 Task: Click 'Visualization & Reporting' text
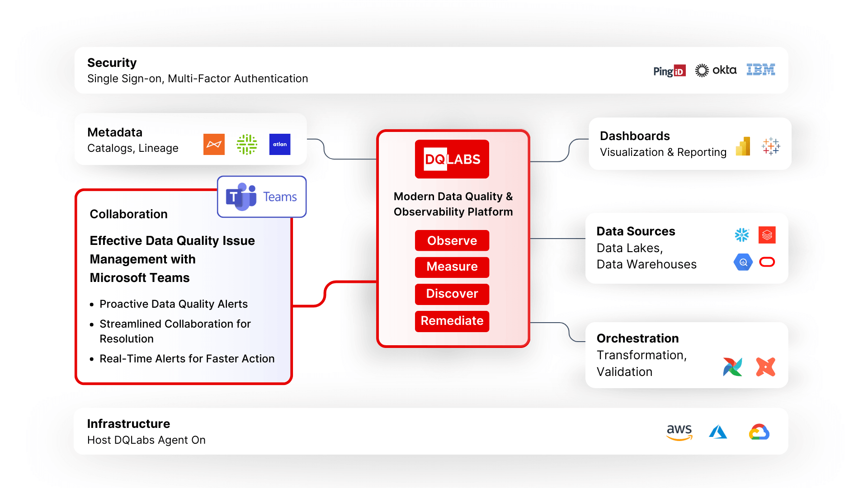(x=663, y=152)
